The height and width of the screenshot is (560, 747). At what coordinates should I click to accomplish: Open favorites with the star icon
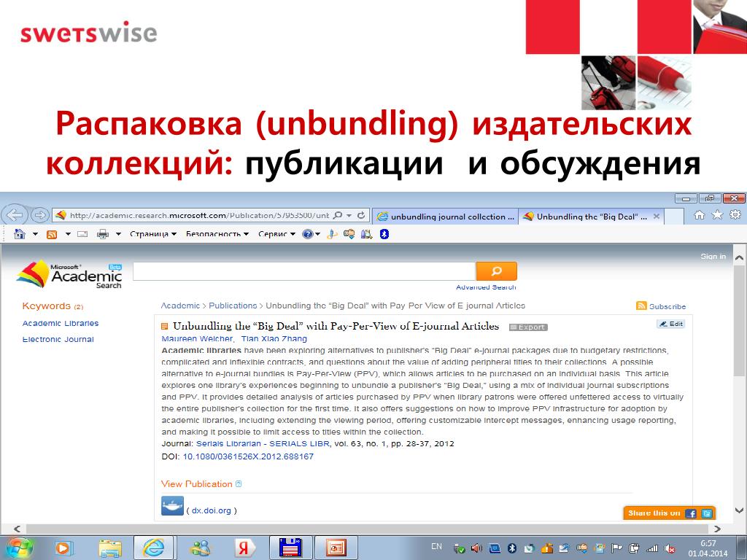pos(717,215)
